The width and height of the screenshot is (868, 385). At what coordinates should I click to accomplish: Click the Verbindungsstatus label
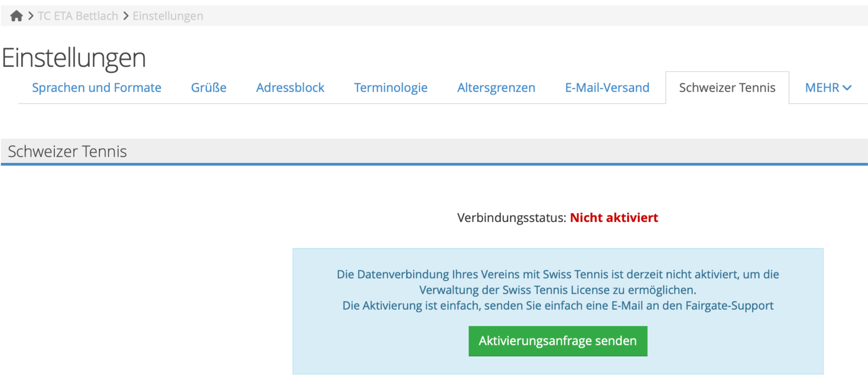[511, 218]
